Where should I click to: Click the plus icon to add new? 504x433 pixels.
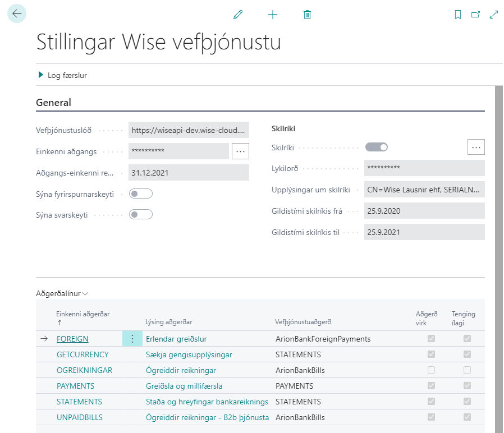(x=273, y=15)
